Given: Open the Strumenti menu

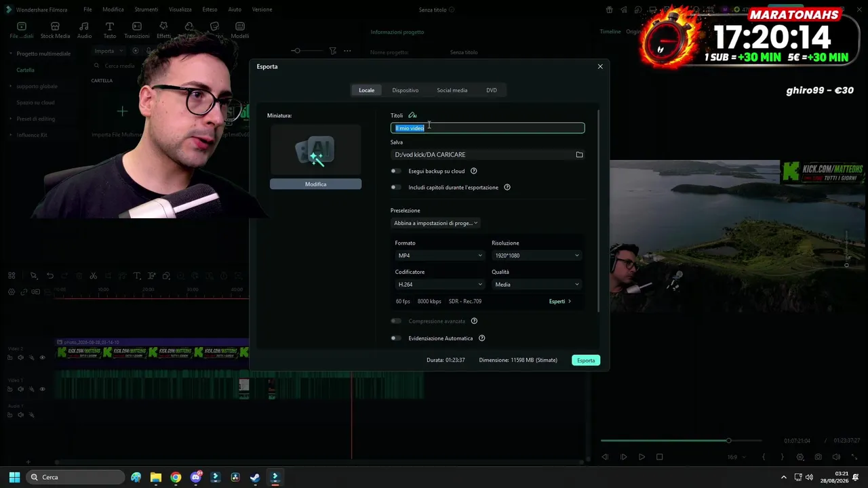Looking at the screenshot, I should [x=146, y=9].
